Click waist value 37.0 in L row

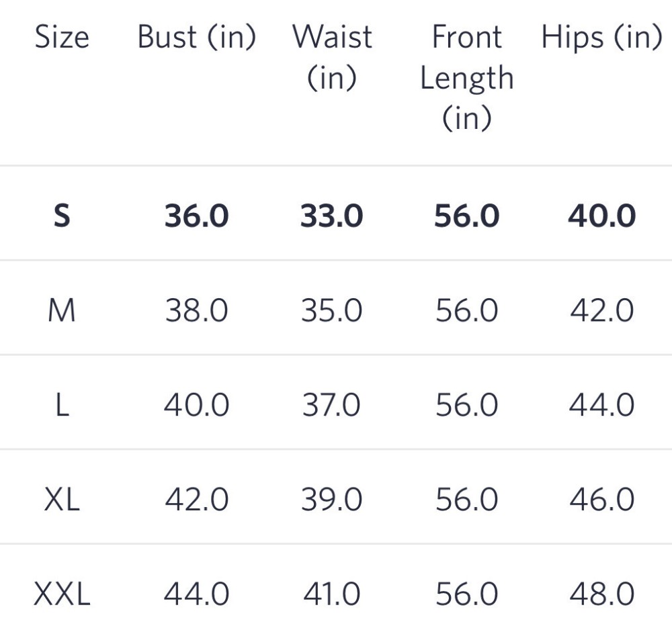click(331, 406)
